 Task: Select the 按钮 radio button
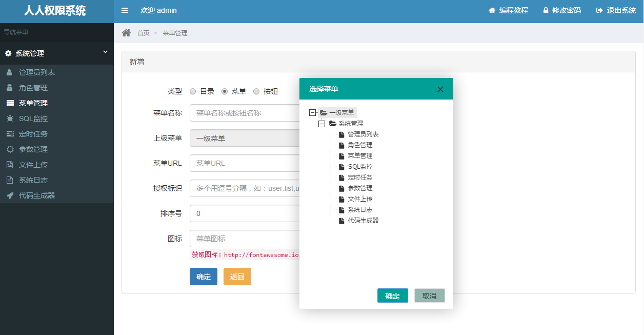click(256, 91)
